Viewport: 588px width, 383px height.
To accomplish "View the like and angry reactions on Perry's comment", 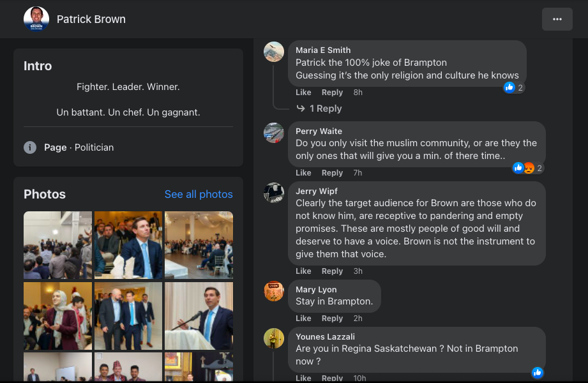I will (526, 168).
